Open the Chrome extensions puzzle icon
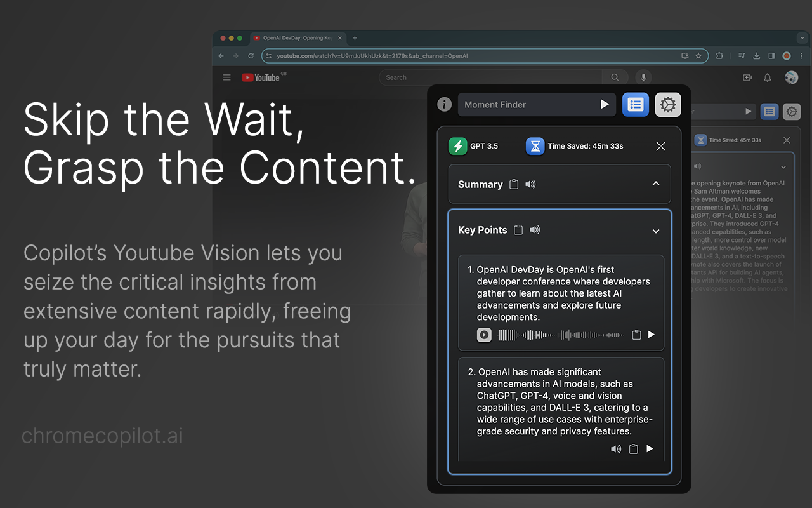Viewport: 812px width, 508px height. [719, 56]
